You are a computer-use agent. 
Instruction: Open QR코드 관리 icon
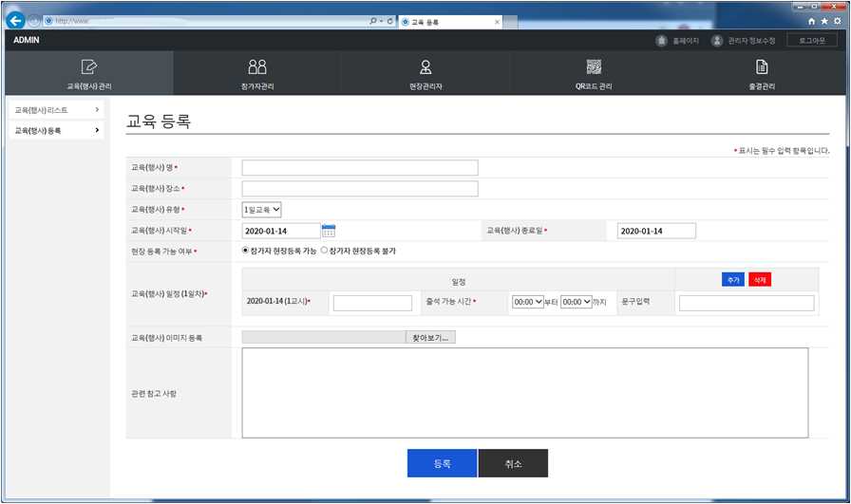pos(594,66)
